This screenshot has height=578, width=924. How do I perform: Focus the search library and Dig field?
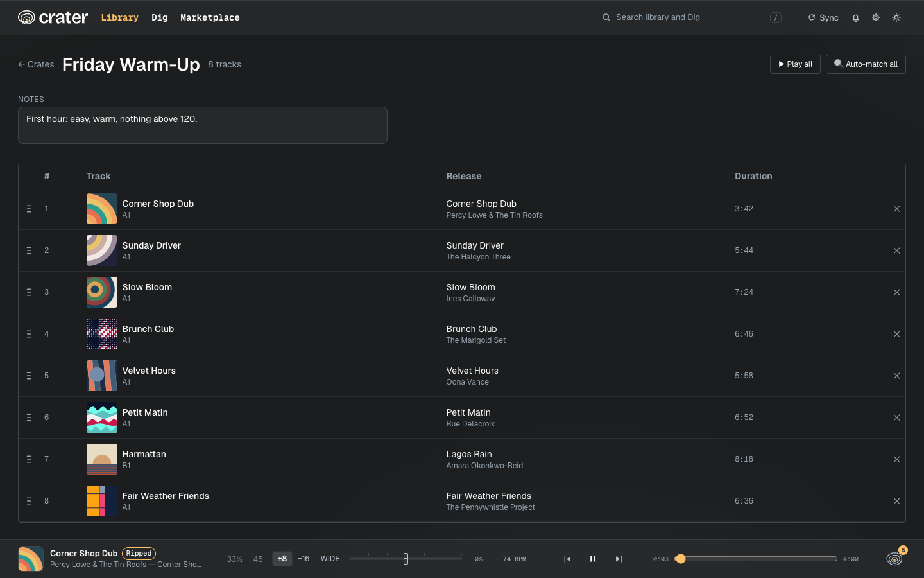point(692,17)
